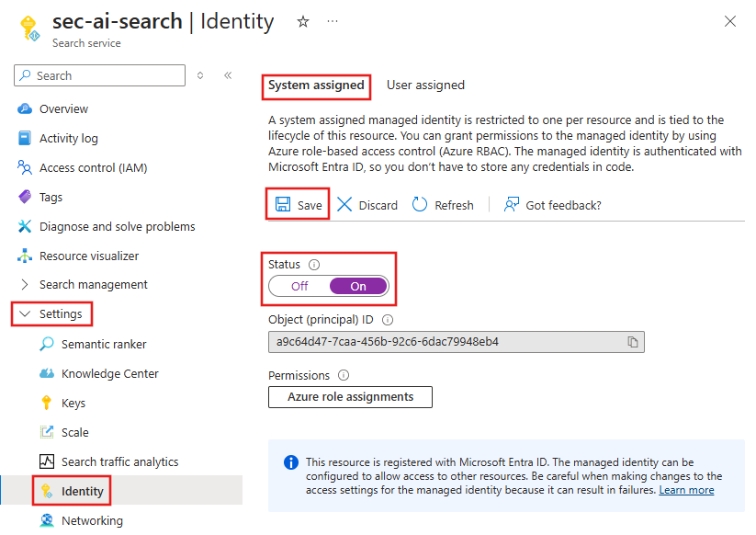The height and width of the screenshot is (535, 756).
Task: Click the Diagnose wrench icon
Action: (x=25, y=226)
